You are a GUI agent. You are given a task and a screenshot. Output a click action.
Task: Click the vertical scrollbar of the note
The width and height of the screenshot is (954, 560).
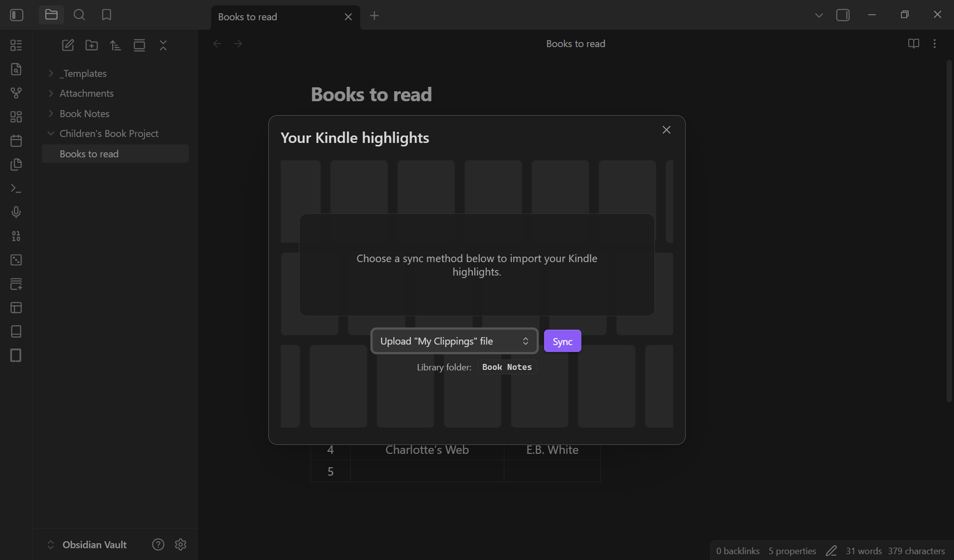(x=949, y=231)
